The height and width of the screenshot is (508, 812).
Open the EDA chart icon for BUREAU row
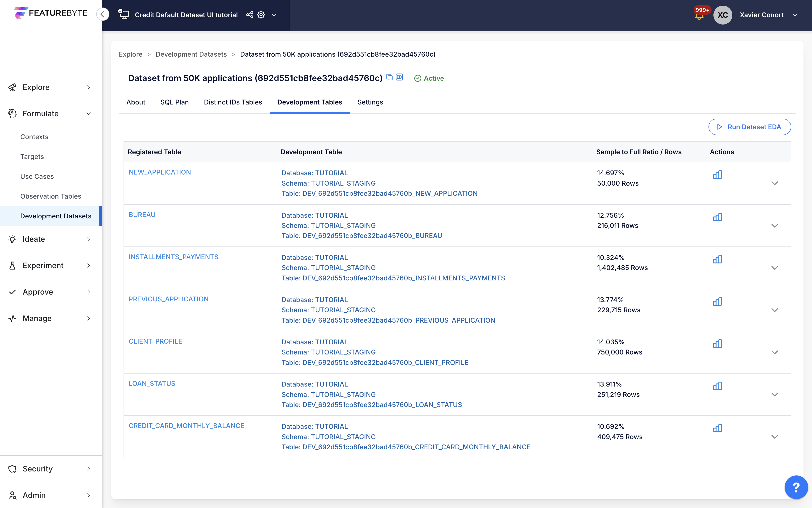[x=717, y=217]
